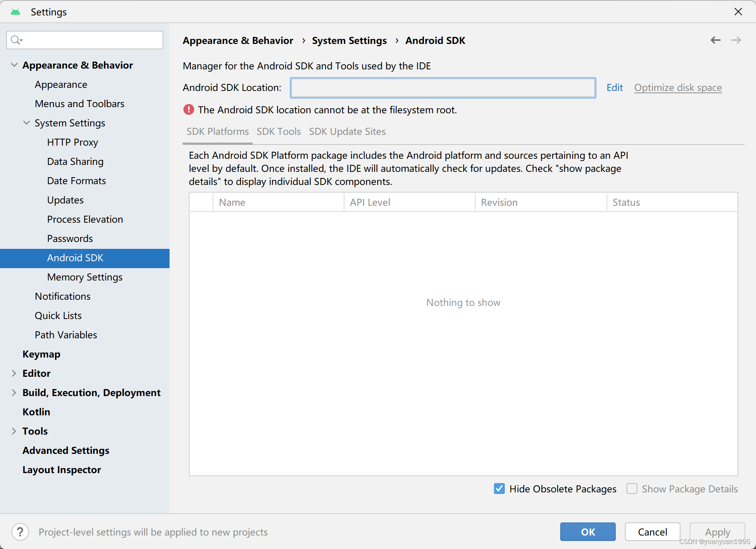
Task: Click the Android SDK Location input field
Action: [x=444, y=87]
